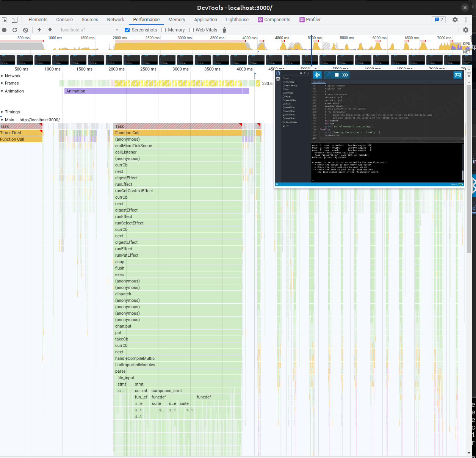The height and width of the screenshot is (458, 476).
Task: Enable Memory capture
Action: point(163,30)
